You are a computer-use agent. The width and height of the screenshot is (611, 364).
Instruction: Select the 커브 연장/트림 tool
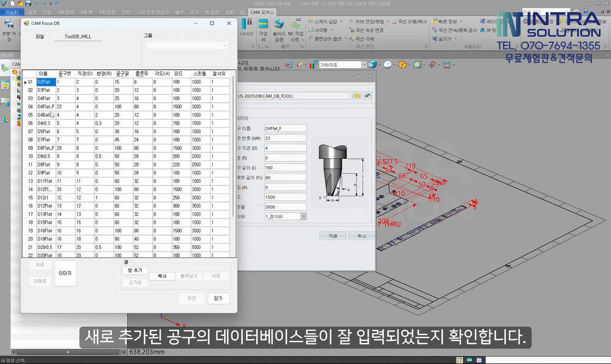(x=367, y=22)
